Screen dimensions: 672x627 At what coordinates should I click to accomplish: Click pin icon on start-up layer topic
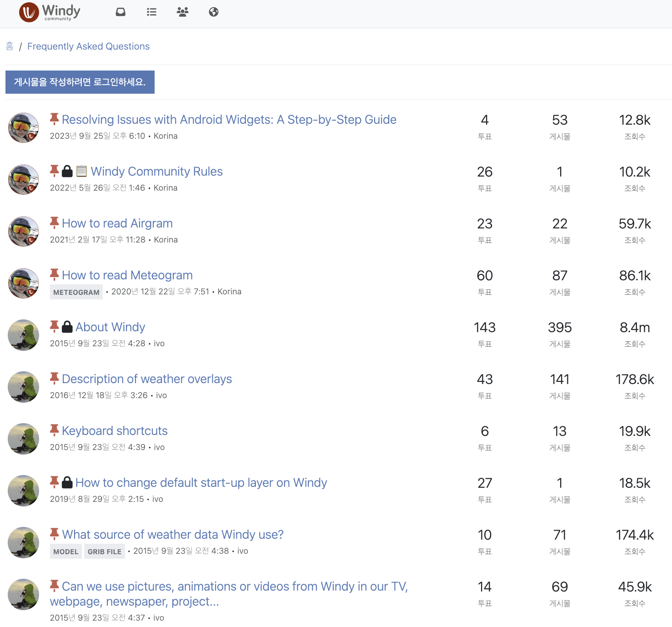55,482
